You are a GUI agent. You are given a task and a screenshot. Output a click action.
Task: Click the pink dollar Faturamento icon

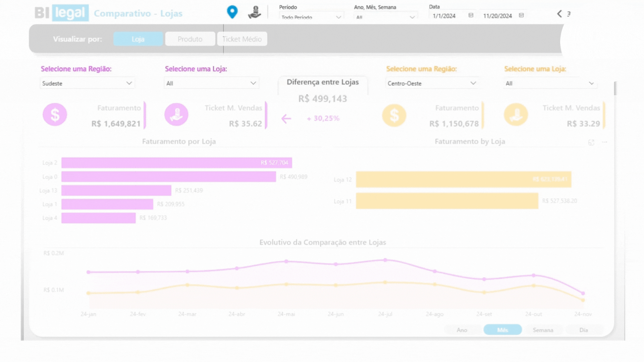(x=55, y=115)
